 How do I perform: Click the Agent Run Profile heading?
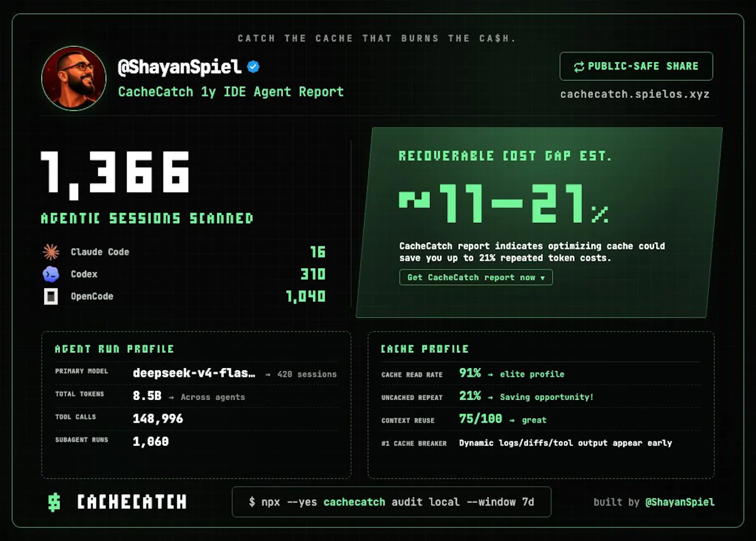114,349
